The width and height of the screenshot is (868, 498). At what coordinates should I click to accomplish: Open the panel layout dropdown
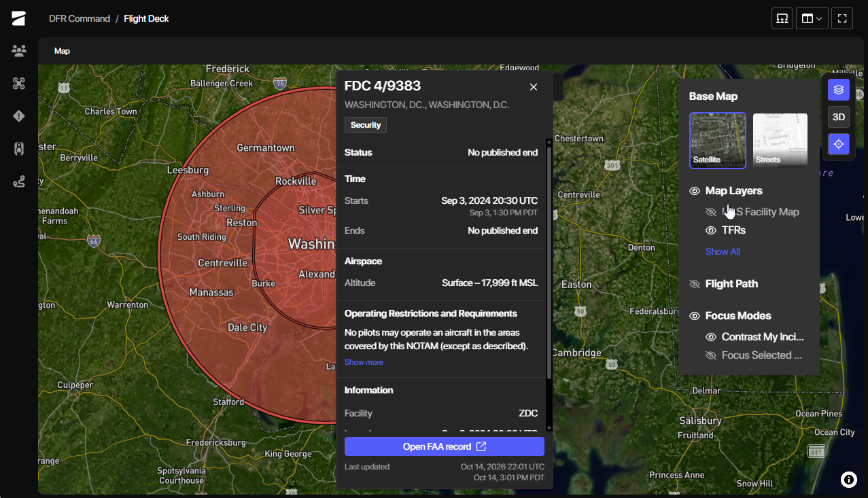[x=812, y=18]
